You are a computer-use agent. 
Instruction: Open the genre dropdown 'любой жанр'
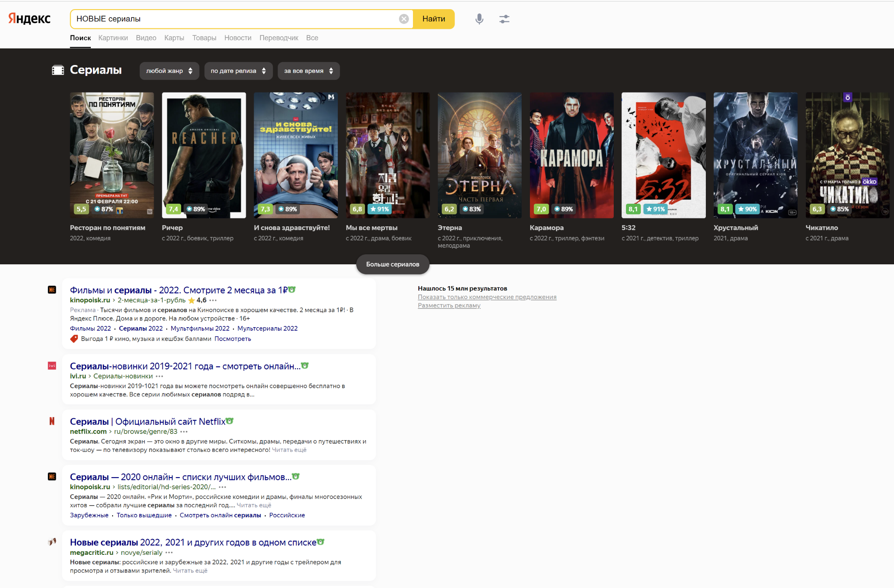pos(169,71)
